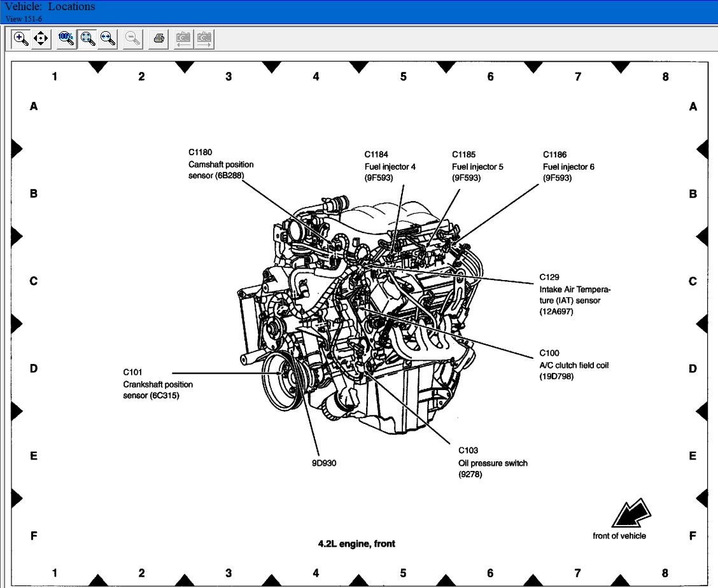
Task: Select the C100 A/C clutch field coil label
Action: 574,365
